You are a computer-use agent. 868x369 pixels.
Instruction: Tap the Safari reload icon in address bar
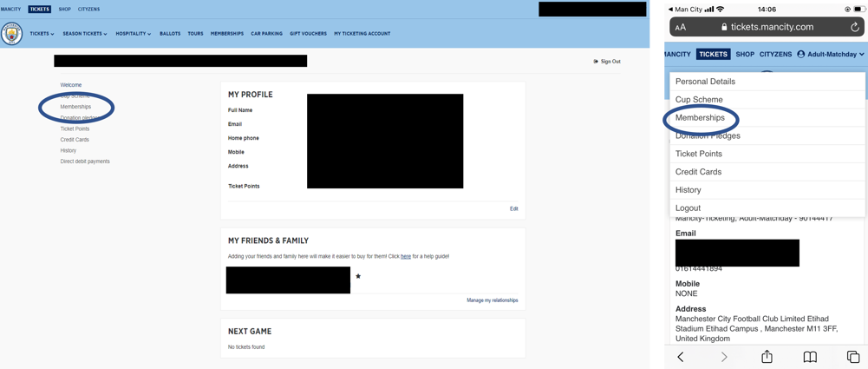pyautogui.click(x=855, y=27)
